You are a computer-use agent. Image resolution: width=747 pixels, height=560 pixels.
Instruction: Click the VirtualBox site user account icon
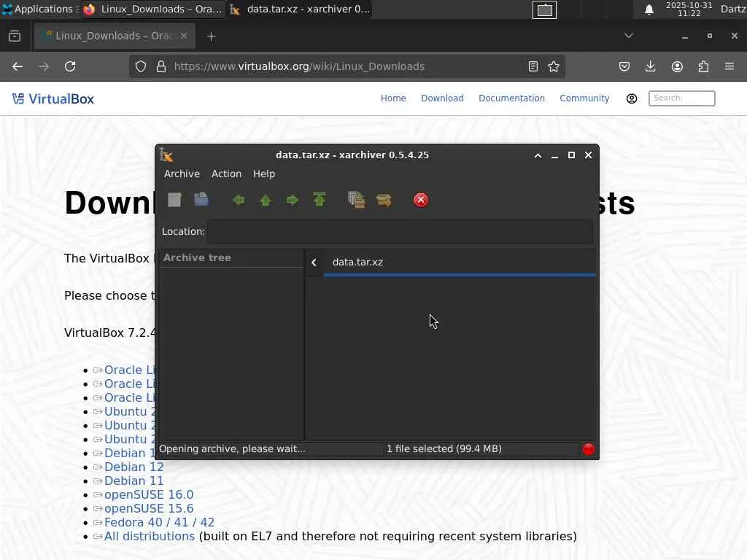632,98
